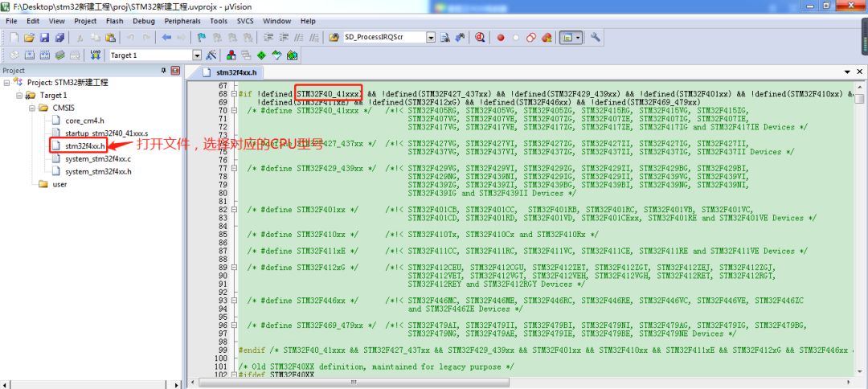Click SD_ProcessIRQScr find text field
The image size is (868, 389).
pyautogui.click(x=384, y=38)
